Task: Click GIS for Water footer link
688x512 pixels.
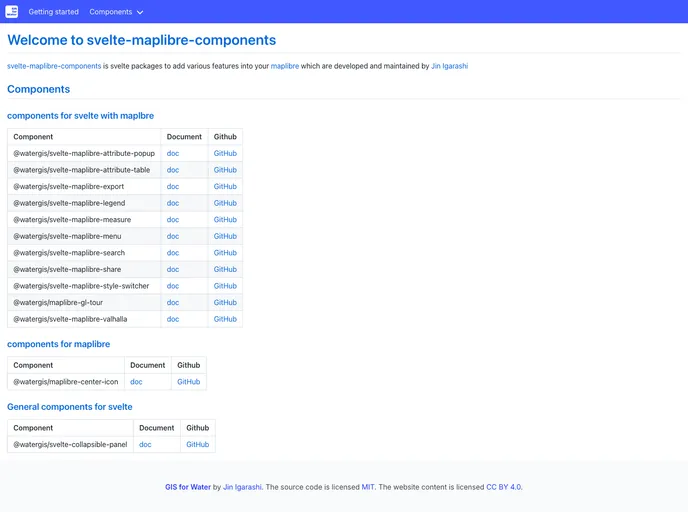Action: (x=188, y=487)
